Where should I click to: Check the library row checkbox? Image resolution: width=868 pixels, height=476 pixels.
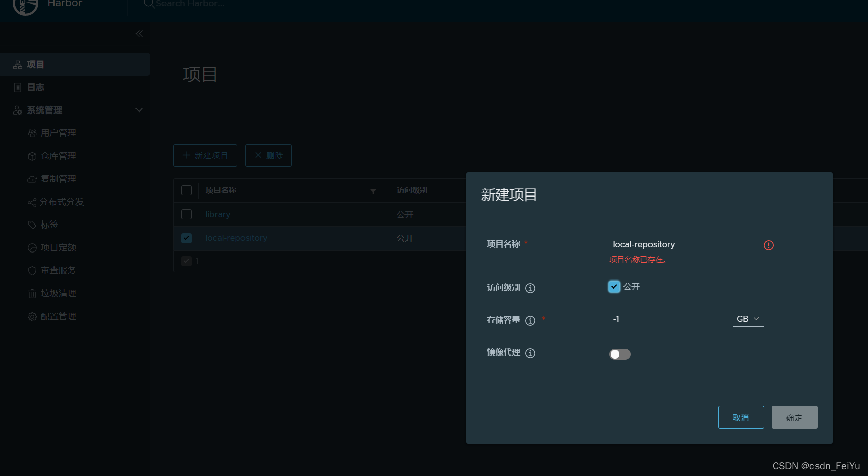[x=186, y=214]
